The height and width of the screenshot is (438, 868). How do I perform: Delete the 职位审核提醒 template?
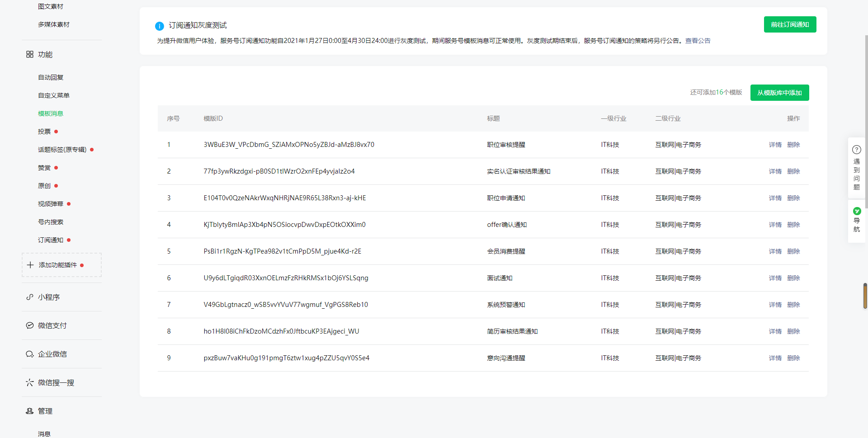click(793, 145)
